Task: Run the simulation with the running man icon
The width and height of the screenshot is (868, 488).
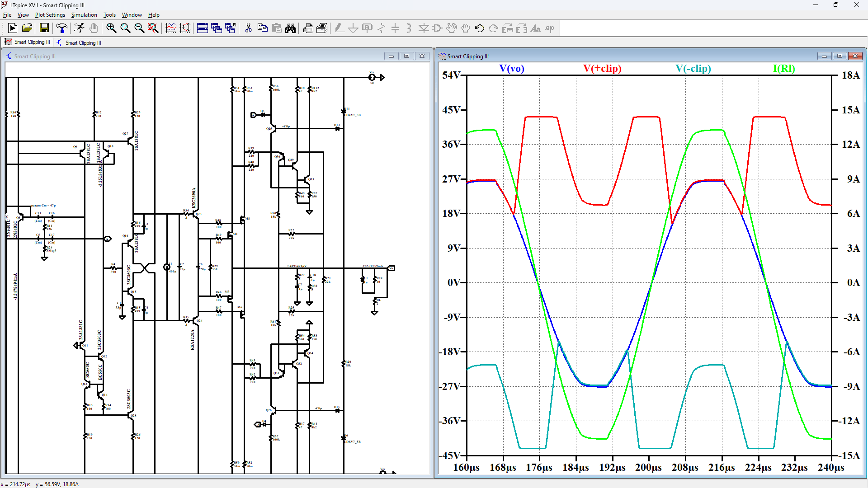Action: [x=79, y=28]
